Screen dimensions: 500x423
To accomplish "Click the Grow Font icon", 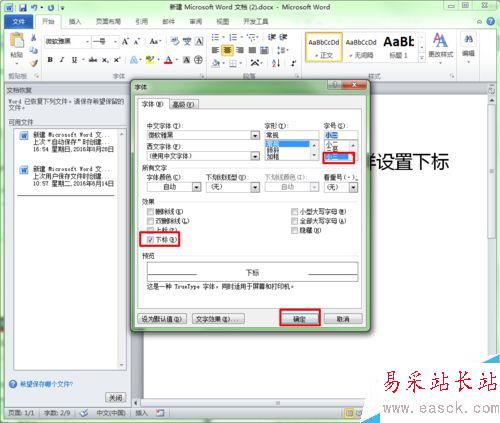I will (x=125, y=42).
